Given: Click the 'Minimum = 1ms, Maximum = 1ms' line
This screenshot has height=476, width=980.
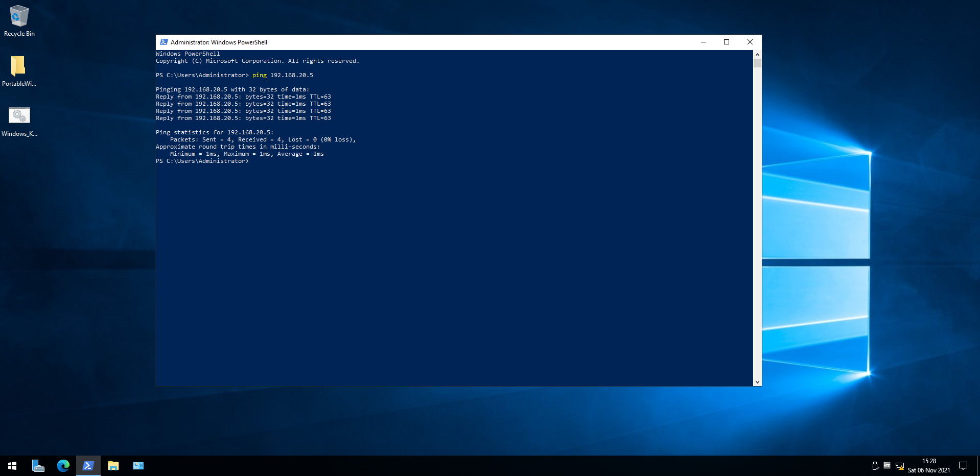Looking at the screenshot, I should 247,154.
